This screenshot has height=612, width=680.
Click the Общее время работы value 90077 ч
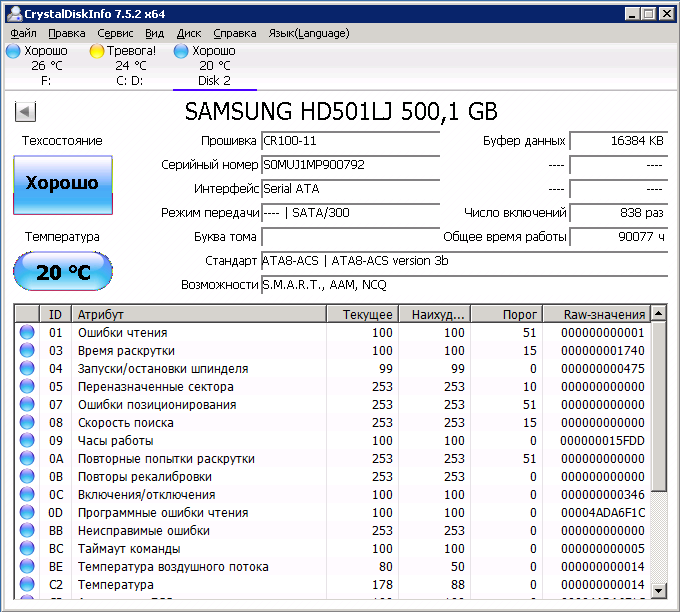618,237
